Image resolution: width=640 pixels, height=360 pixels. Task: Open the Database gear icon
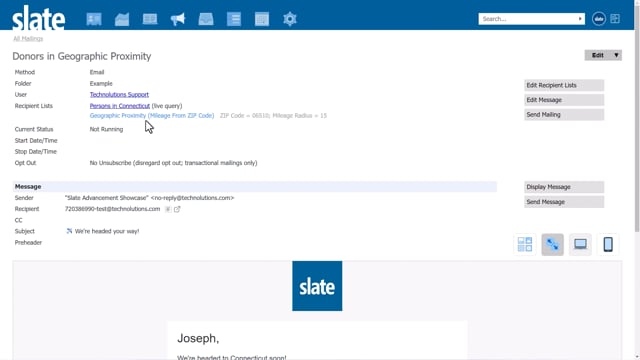click(290, 19)
